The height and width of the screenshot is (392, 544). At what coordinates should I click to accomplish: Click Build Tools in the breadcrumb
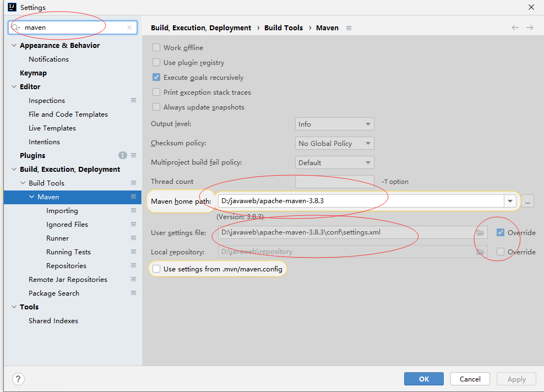[x=284, y=28]
